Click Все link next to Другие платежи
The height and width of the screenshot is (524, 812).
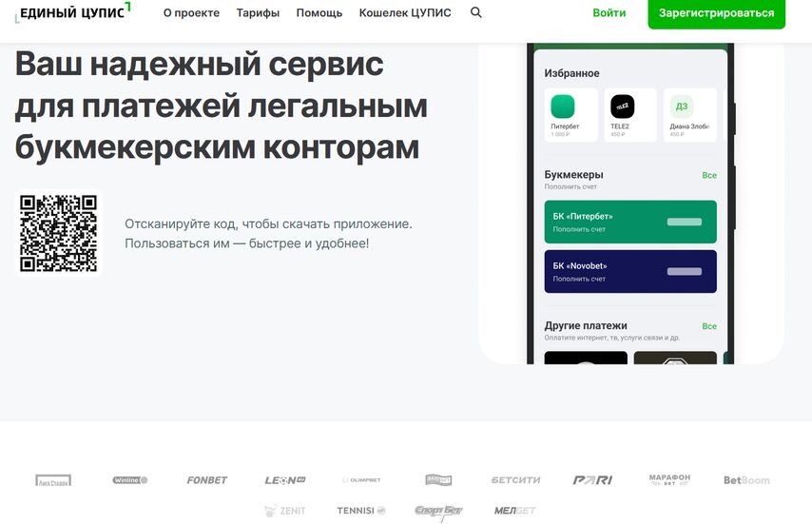click(x=709, y=325)
